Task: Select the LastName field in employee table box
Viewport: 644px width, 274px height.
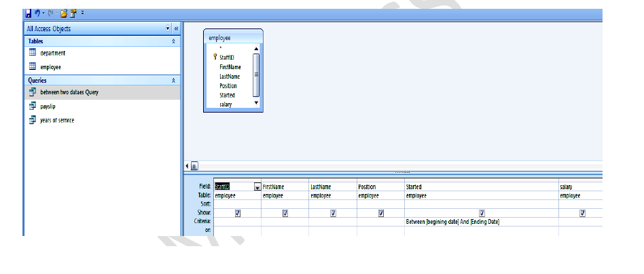Action: [230, 77]
